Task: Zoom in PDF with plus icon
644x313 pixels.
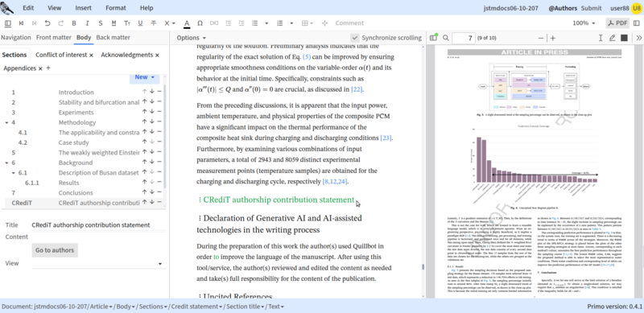Action: click(553, 38)
